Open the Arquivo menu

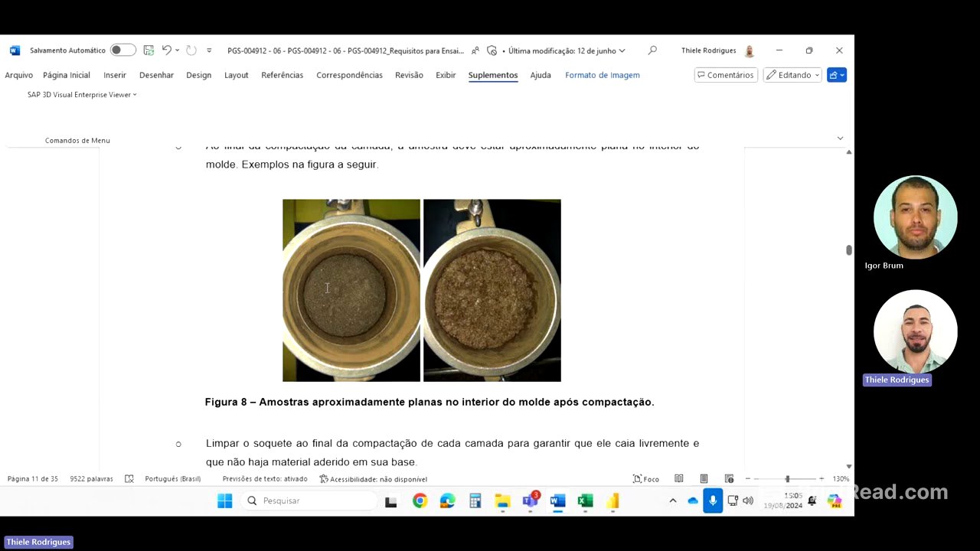(19, 75)
